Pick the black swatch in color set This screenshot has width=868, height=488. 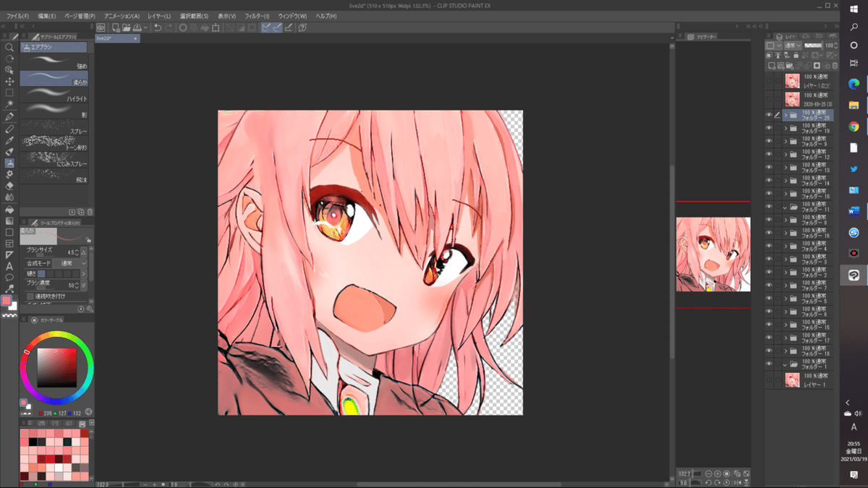(33, 442)
